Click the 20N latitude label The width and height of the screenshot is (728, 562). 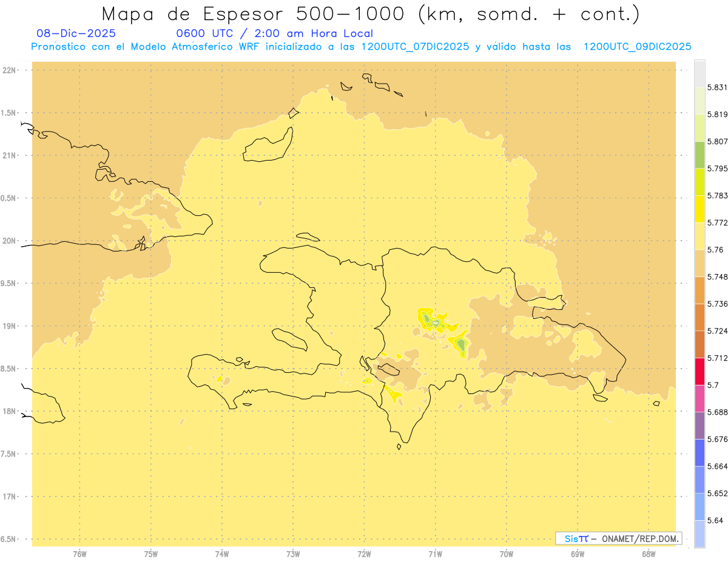(9, 241)
